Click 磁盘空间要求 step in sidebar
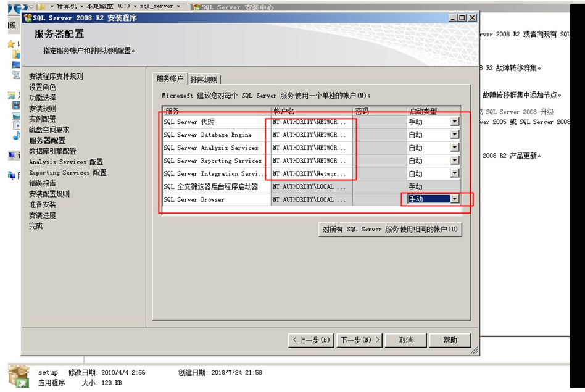Screen dimensions: 585x392 pos(49,130)
